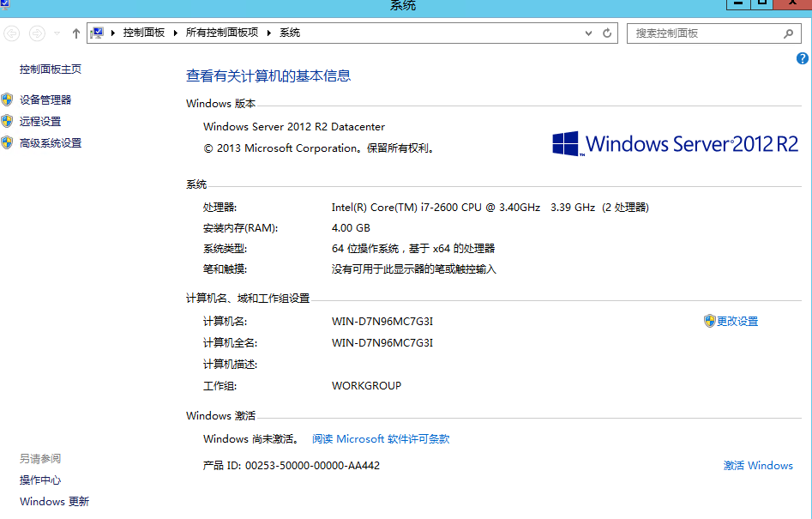The height and width of the screenshot is (519, 812).
Task: Select computer name WIN-D7N96MC7G3I beside 计算机名
Action: (x=382, y=321)
